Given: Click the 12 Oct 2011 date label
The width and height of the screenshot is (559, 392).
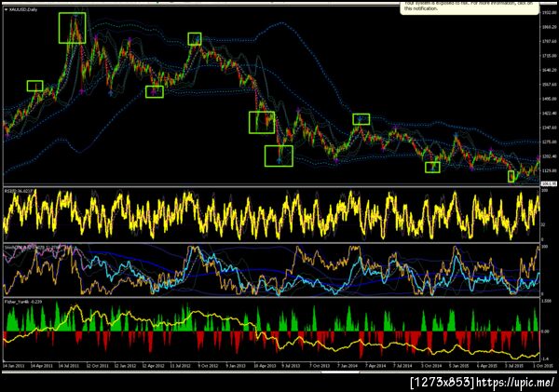Looking at the screenshot, I should [98, 366].
